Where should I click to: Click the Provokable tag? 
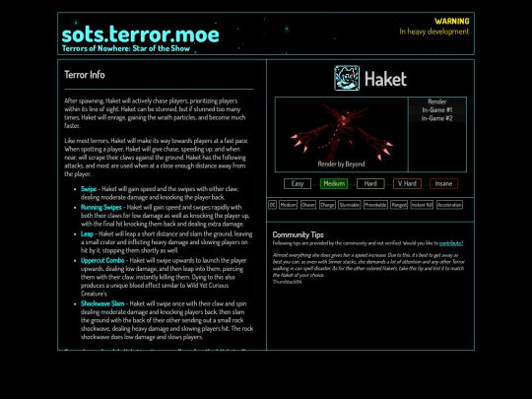pos(375,205)
